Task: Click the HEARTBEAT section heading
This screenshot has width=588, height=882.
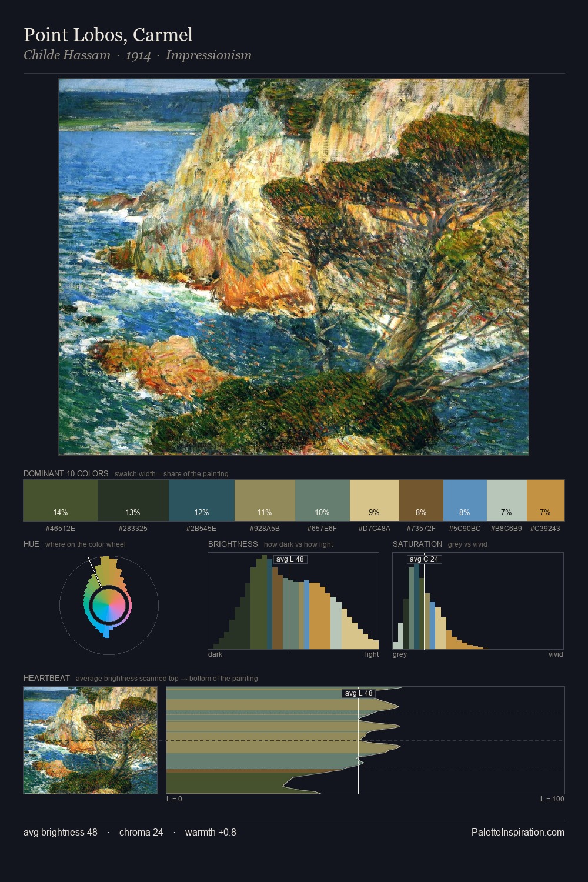Action: [x=46, y=678]
